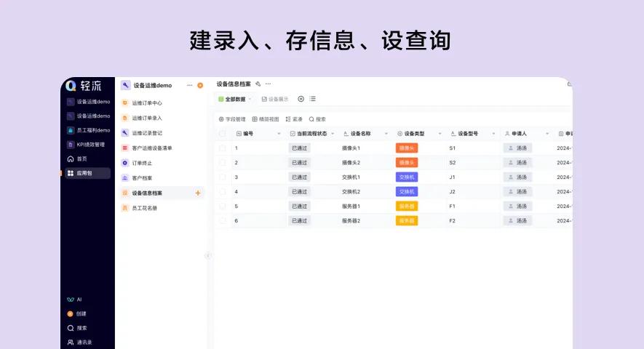Open the AI assistant icon
This screenshot has width=644, height=349.
coord(71,300)
